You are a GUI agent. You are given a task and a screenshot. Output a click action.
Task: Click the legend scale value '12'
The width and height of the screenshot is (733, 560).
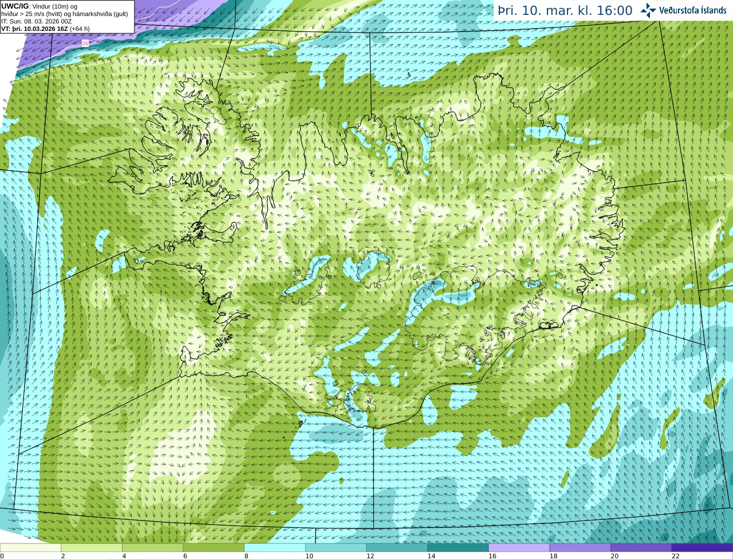point(370,556)
